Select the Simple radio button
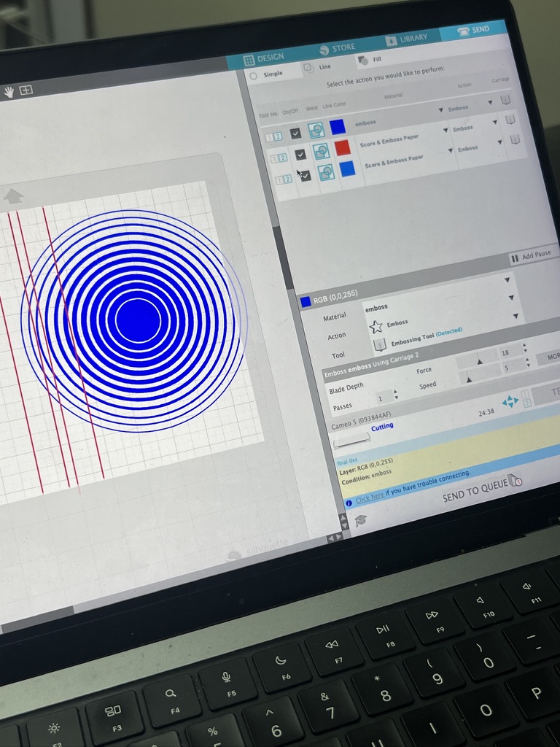This screenshot has height=747, width=560. coord(254,75)
